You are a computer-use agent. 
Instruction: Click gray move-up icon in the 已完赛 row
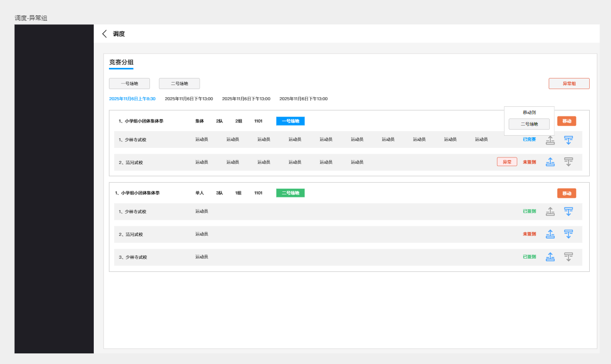tap(550, 140)
